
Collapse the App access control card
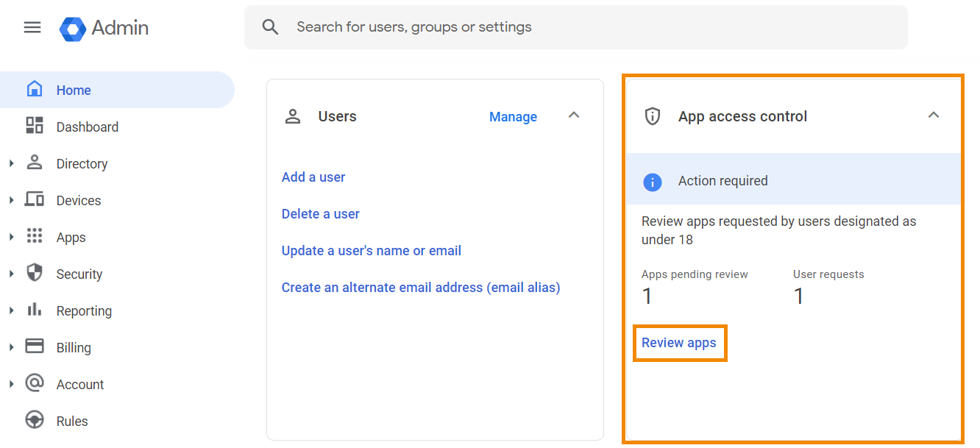pyautogui.click(x=934, y=115)
